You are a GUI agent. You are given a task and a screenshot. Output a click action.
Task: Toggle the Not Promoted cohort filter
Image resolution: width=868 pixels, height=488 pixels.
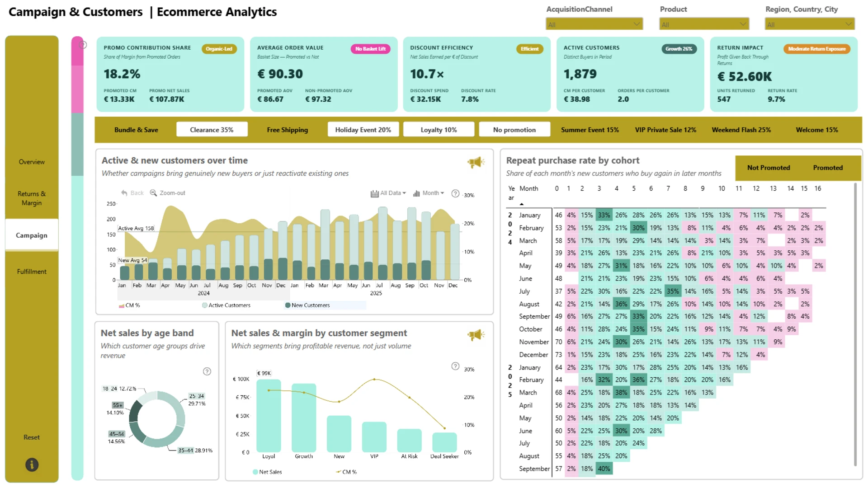[768, 168]
